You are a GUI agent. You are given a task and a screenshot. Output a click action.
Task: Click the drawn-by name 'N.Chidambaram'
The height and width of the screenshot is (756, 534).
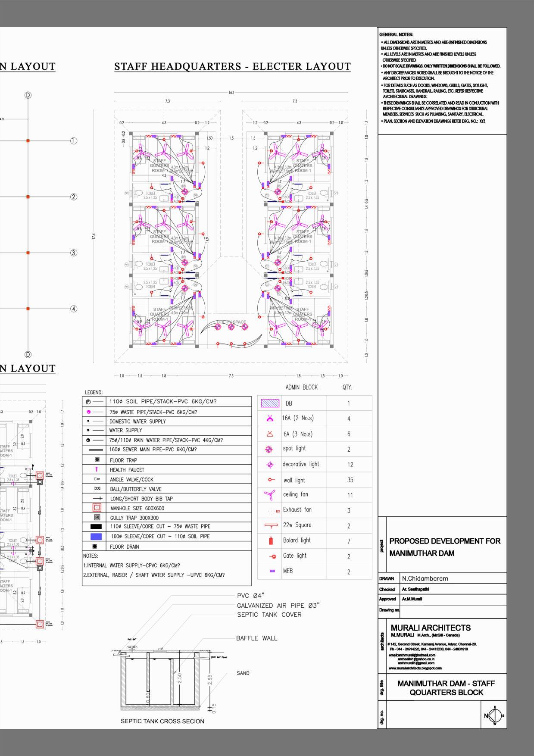click(x=425, y=578)
